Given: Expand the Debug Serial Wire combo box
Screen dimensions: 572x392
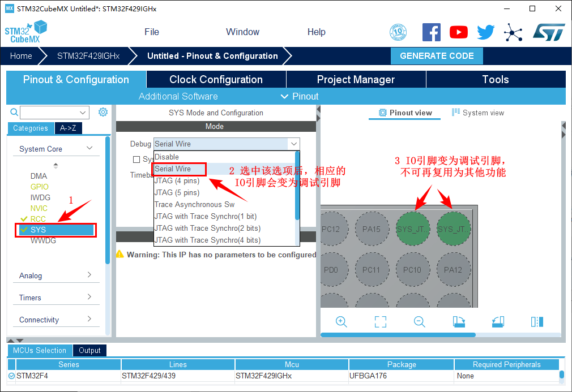Looking at the screenshot, I should pyautogui.click(x=293, y=144).
